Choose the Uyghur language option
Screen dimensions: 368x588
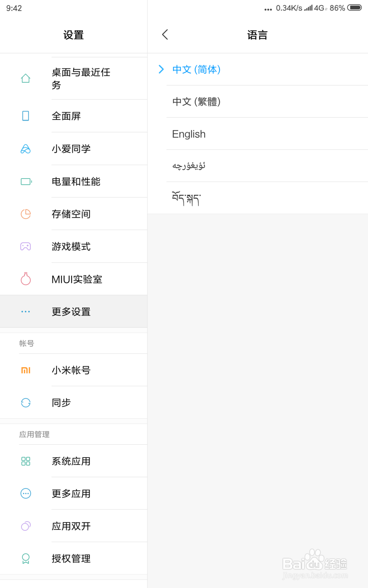[x=189, y=166]
